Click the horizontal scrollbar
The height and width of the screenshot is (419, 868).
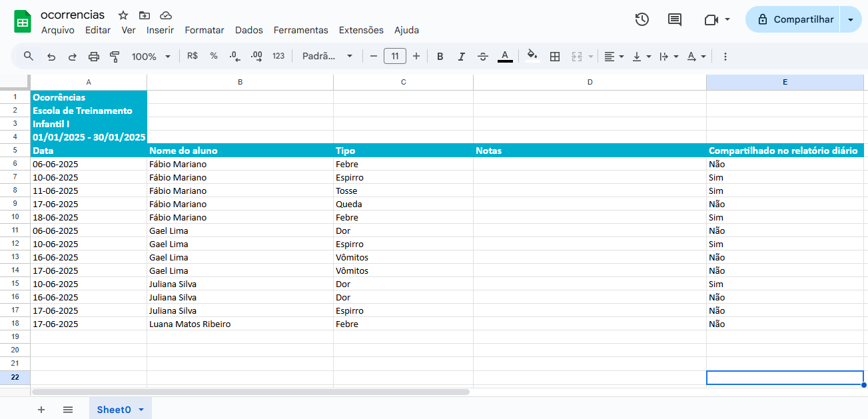point(250,392)
